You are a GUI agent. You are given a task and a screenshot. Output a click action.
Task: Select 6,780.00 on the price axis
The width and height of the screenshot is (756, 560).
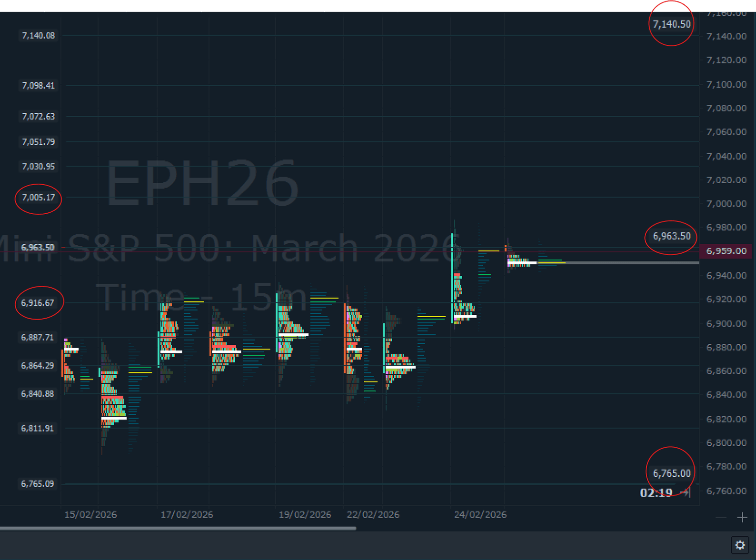point(726,467)
